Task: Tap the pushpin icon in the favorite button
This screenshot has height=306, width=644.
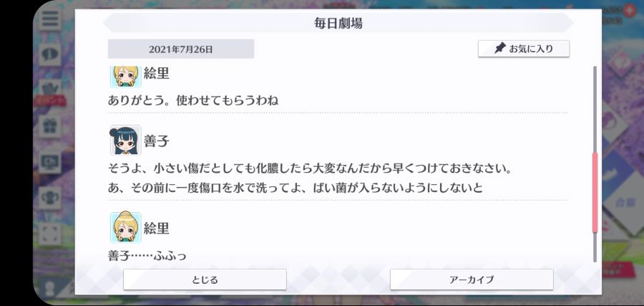Action: tap(500, 49)
